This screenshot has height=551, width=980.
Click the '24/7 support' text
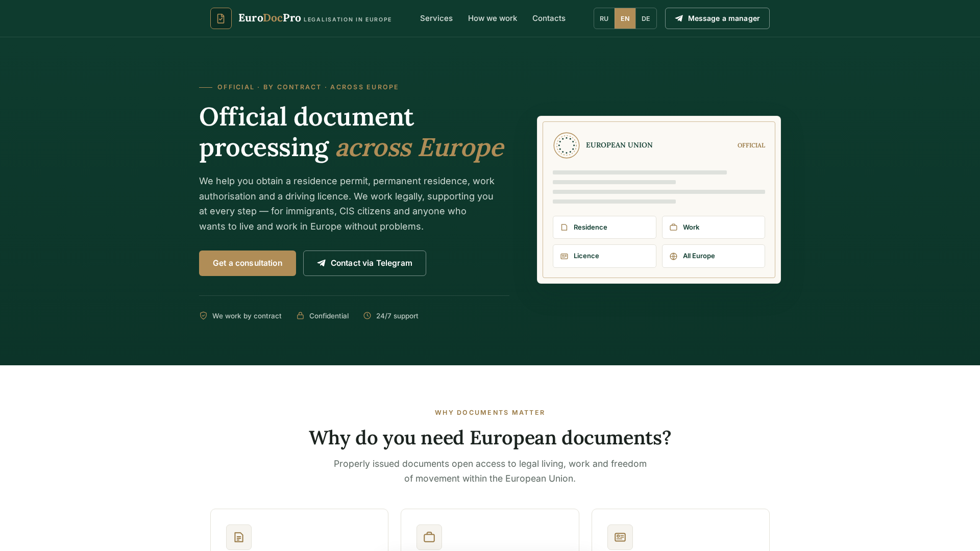point(397,316)
